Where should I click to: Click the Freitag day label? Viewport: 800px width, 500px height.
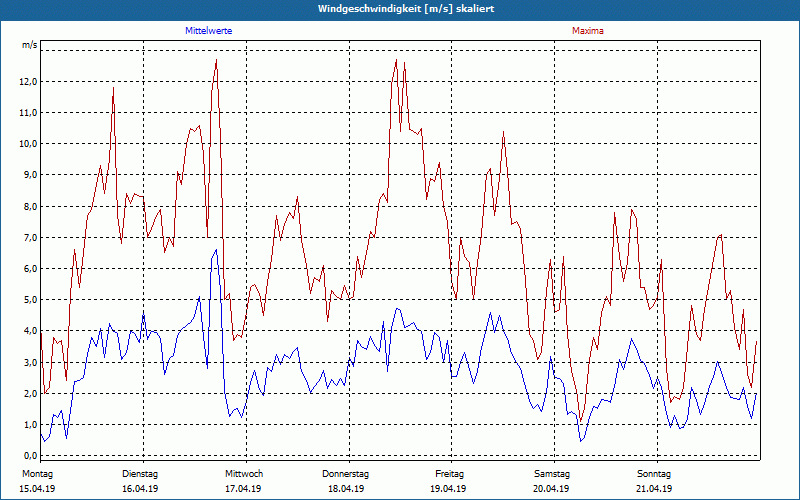449,474
